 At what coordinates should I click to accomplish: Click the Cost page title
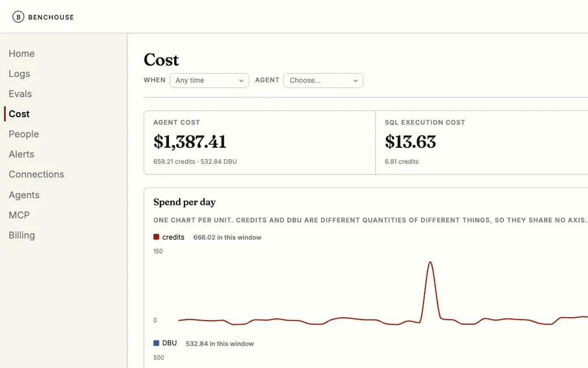(x=161, y=59)
